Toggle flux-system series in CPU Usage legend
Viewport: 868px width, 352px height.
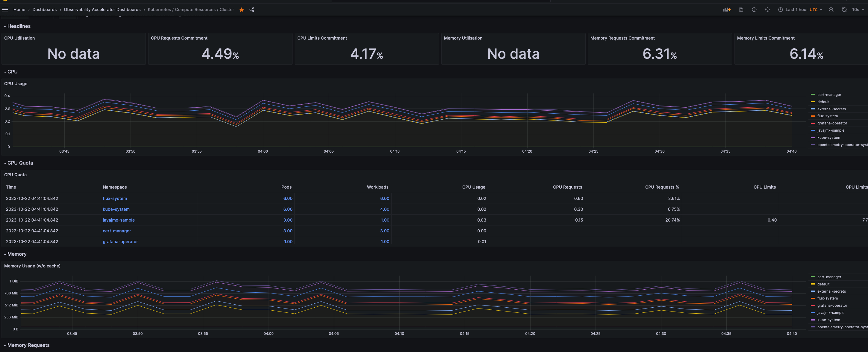point(827,116)
